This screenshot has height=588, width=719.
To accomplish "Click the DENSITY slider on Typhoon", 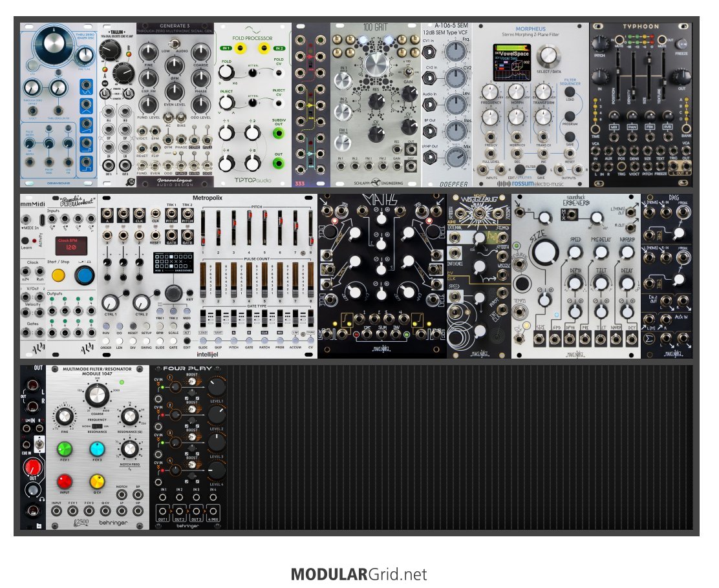I will coord(633,76).
